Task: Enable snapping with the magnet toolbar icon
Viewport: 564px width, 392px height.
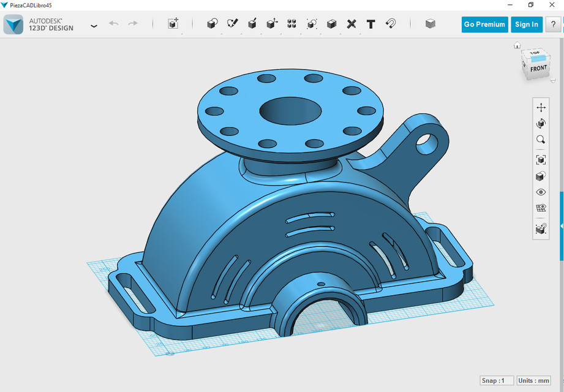Action: click(391, 23)
